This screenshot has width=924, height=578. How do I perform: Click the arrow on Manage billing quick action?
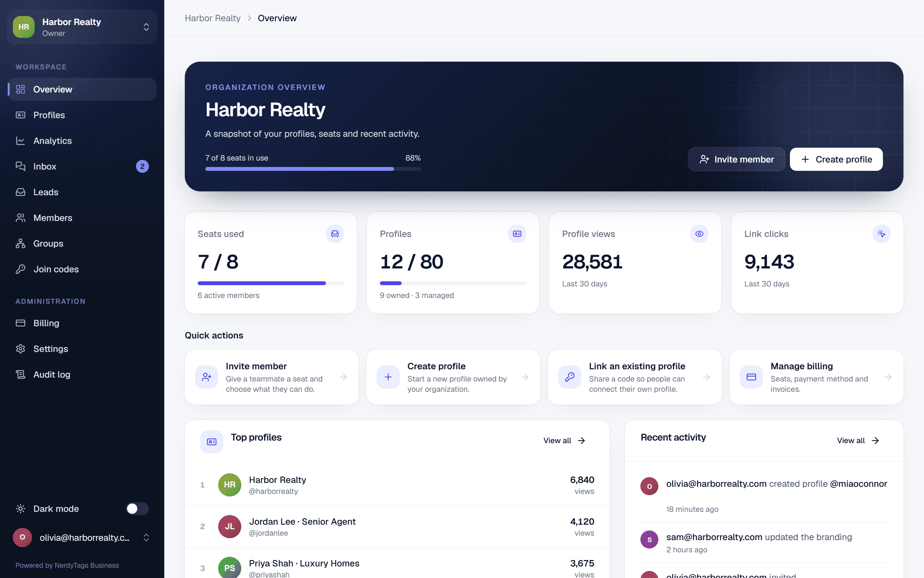click(888, 377)
